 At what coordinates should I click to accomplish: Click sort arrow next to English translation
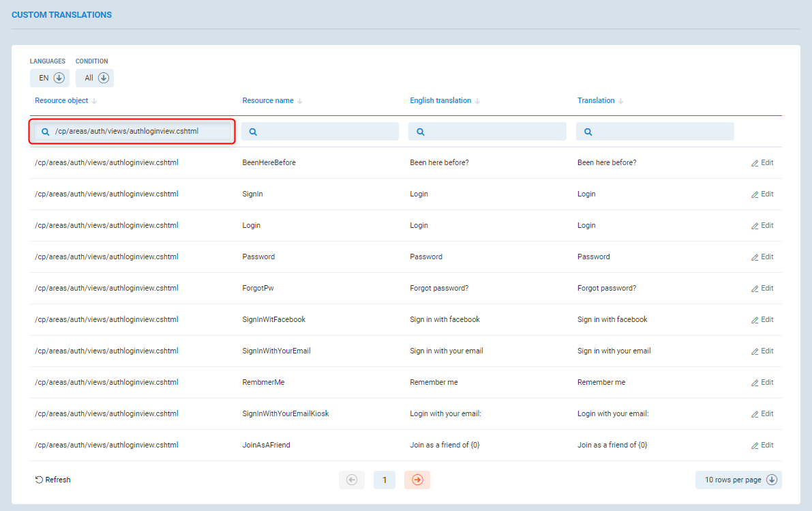477,101
